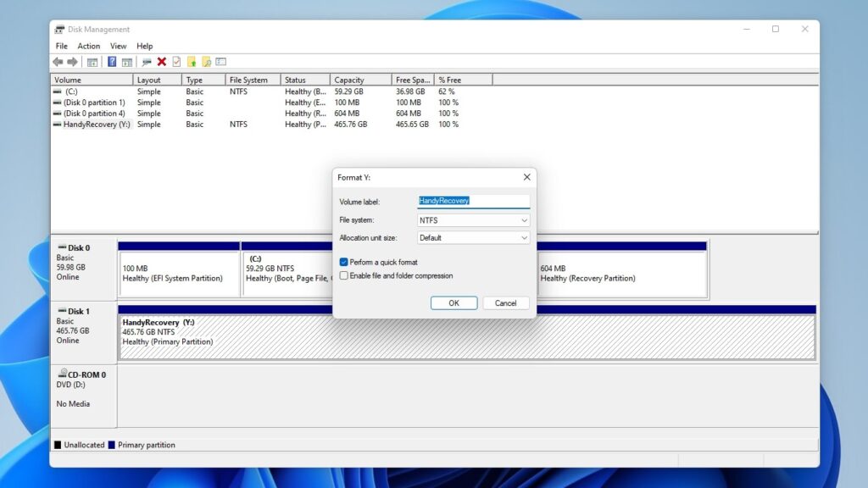Minimize the Disk Management window
The image size is (868, 488).
point(746,30)
